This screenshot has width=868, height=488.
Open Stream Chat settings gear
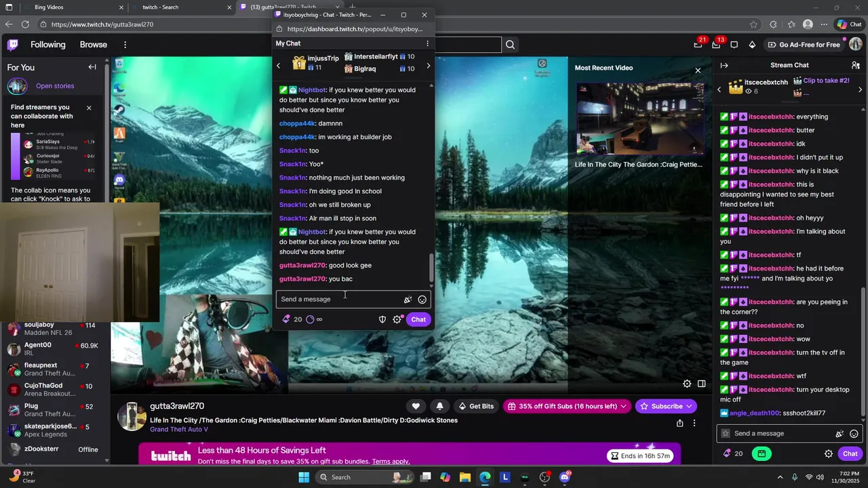pyautogui.click(x=829, y=453)
